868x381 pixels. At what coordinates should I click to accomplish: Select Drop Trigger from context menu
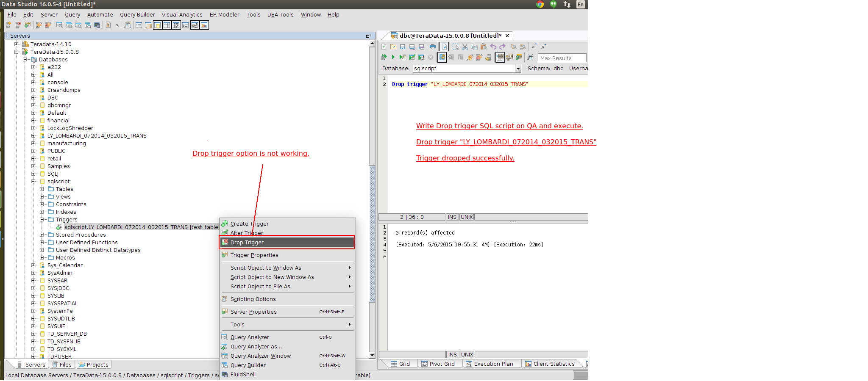point(288,242)
